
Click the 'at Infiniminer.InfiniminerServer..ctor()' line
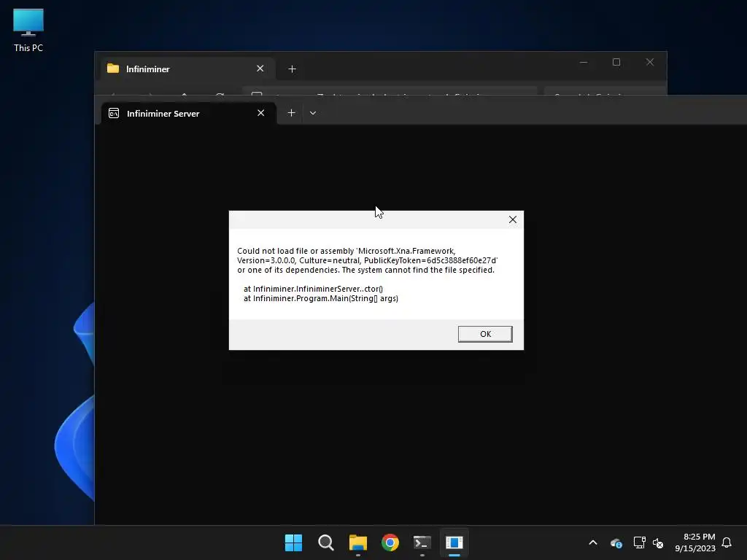[x=314, y=289]
